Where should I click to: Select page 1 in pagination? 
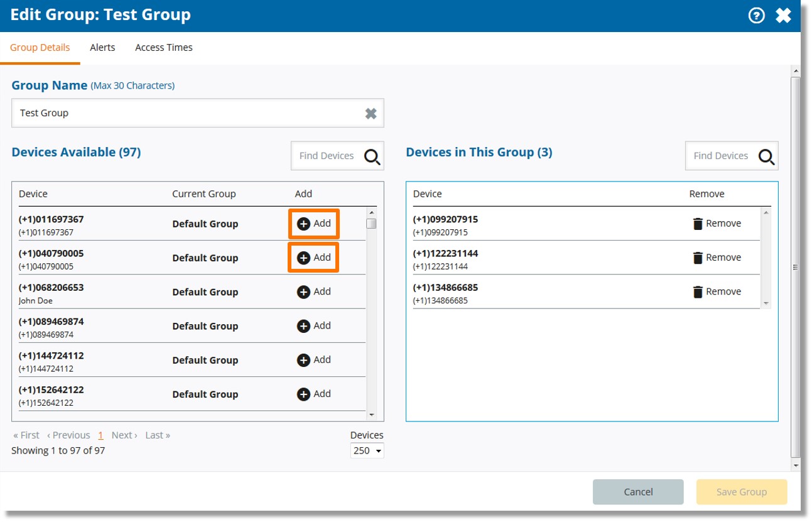click(100, 435)
